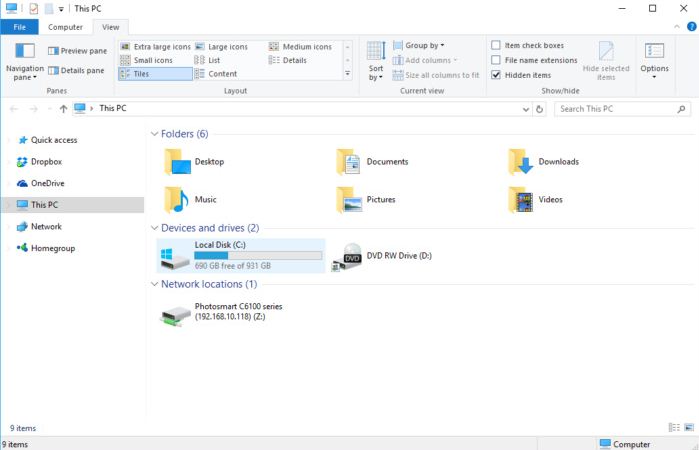Click This PC in address bar
The height and width of the screenshot is (450, 699).
point(113,108)
